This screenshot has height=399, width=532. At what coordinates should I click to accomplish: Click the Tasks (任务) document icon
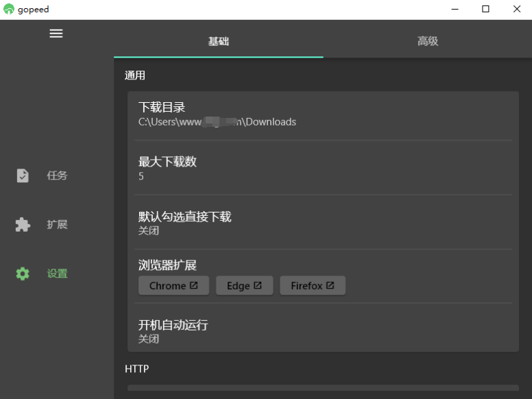tap(23, 176)
